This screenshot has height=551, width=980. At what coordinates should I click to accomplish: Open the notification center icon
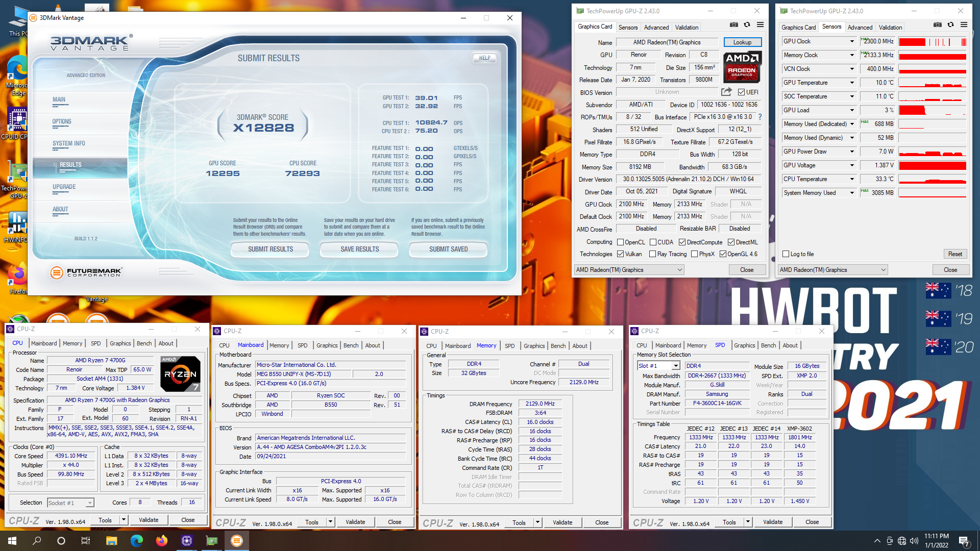point(964,541)
